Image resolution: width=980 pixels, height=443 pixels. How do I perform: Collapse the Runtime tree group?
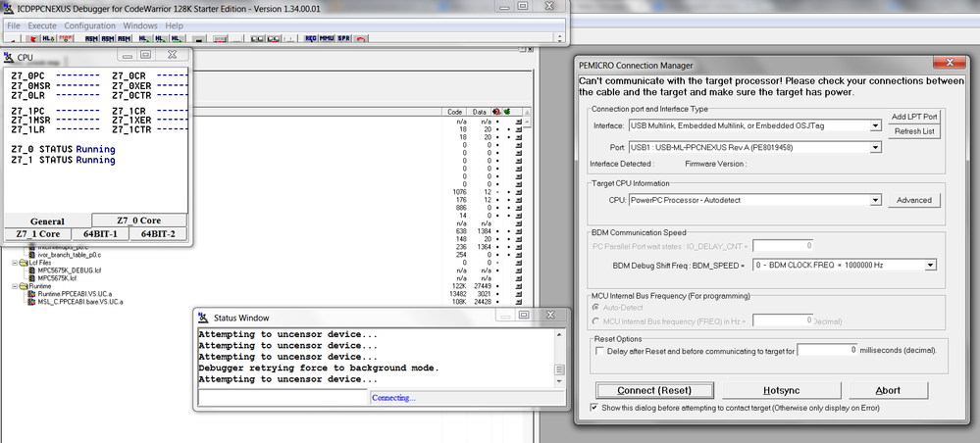click(15, 285)
